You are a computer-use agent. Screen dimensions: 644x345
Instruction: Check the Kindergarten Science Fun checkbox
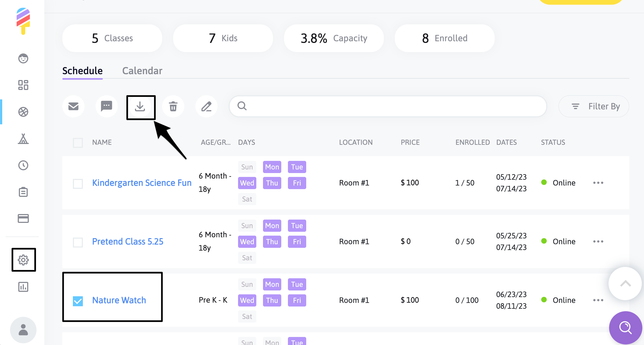[x=78, y=183]
